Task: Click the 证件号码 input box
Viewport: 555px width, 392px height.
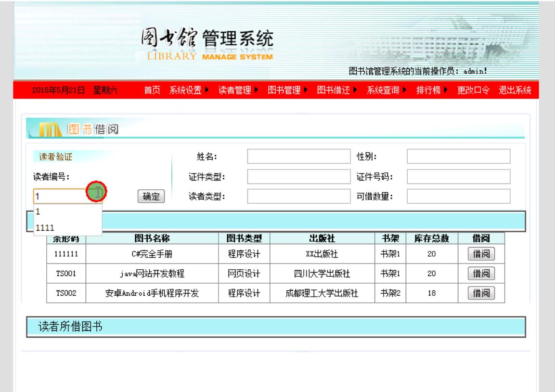Action: [458, 176]
